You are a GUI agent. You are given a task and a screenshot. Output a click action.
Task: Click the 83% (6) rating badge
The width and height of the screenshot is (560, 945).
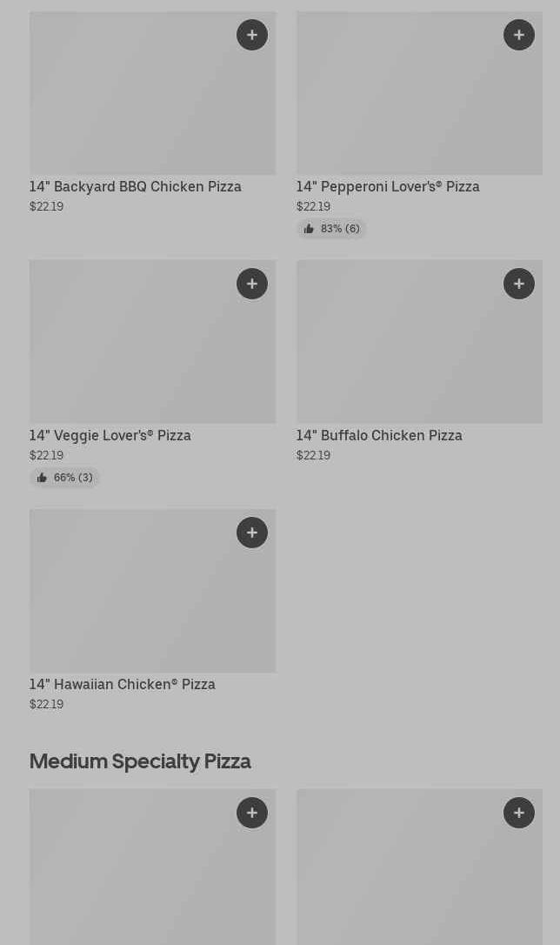click(x=331, y=229)
